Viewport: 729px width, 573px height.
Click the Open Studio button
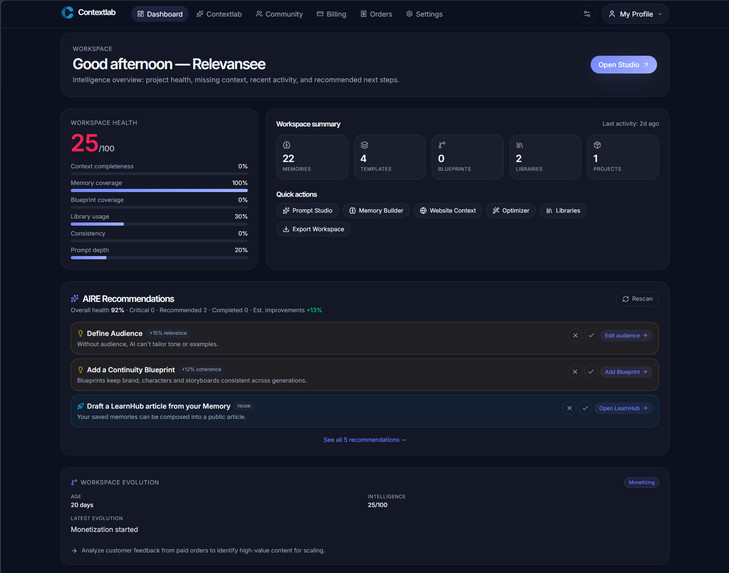coord(623,65)
